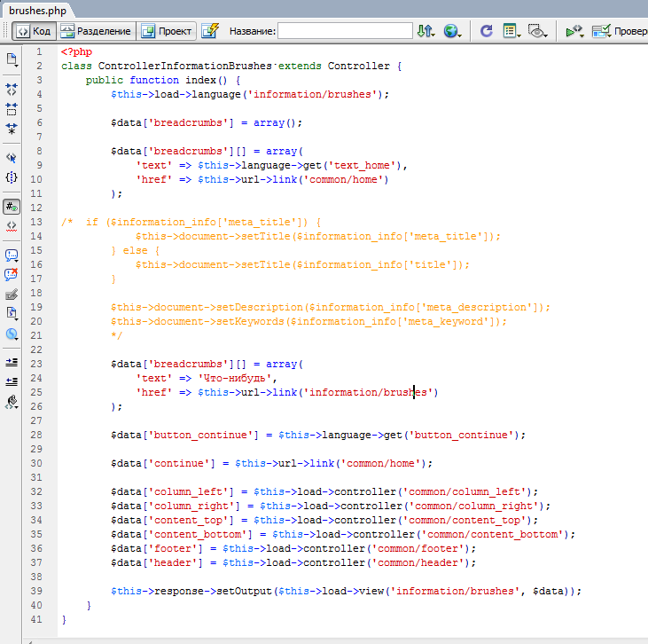
Task: Open View Options dropdown
Action: tap(511, 31)
